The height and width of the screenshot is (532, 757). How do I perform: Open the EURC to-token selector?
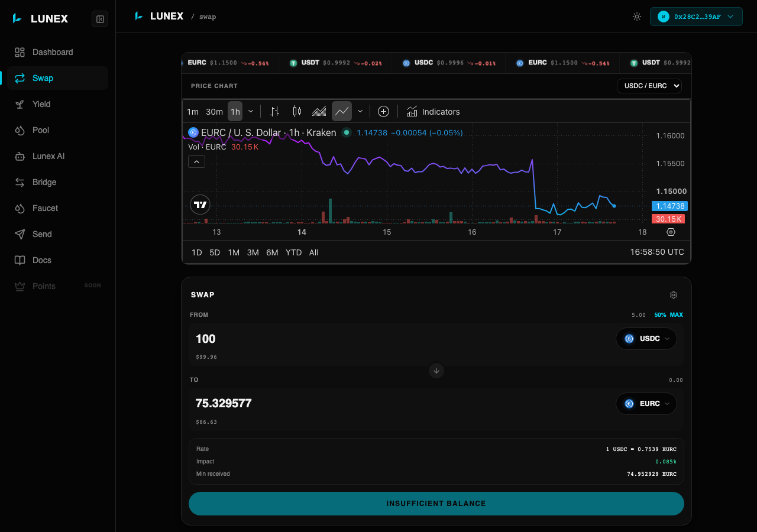coord(646,404)
